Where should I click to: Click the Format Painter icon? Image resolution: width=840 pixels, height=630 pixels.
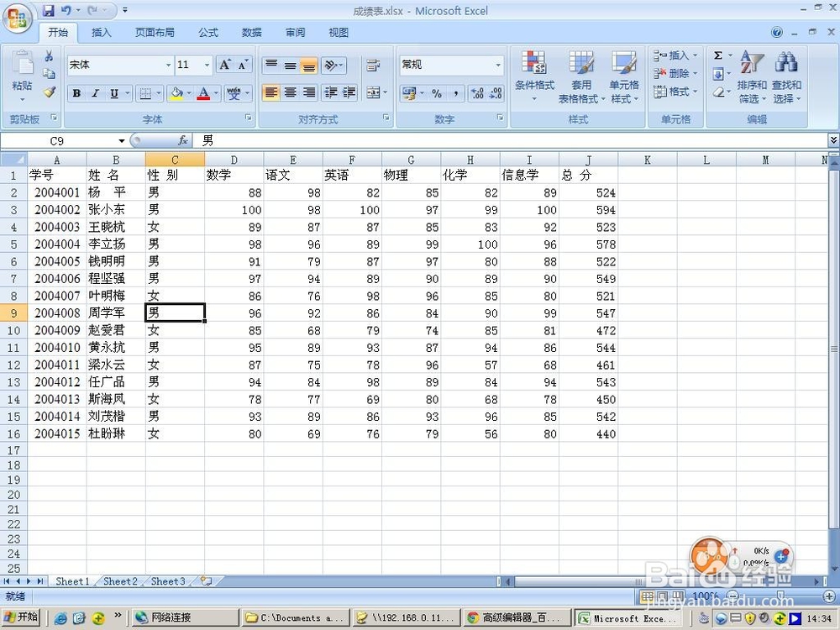49,93
